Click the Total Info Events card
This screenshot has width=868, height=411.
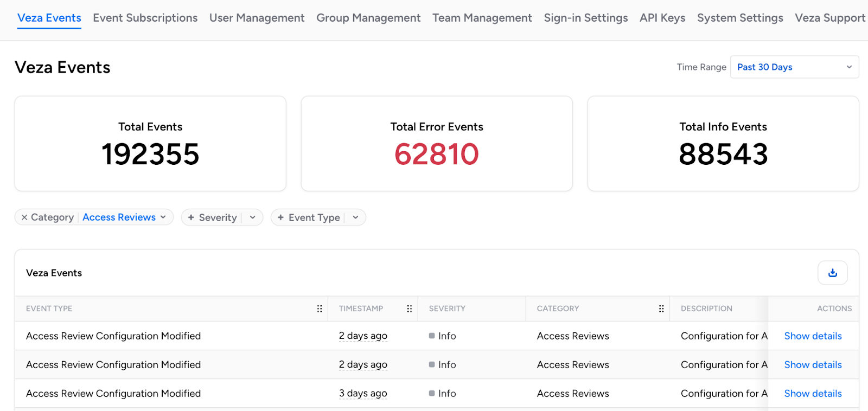pos(723,144)
